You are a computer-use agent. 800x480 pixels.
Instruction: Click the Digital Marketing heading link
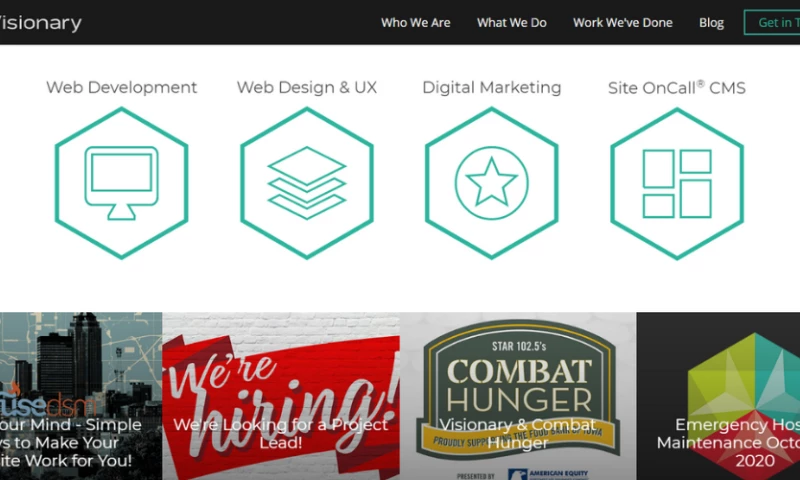(x=491, y=87)
